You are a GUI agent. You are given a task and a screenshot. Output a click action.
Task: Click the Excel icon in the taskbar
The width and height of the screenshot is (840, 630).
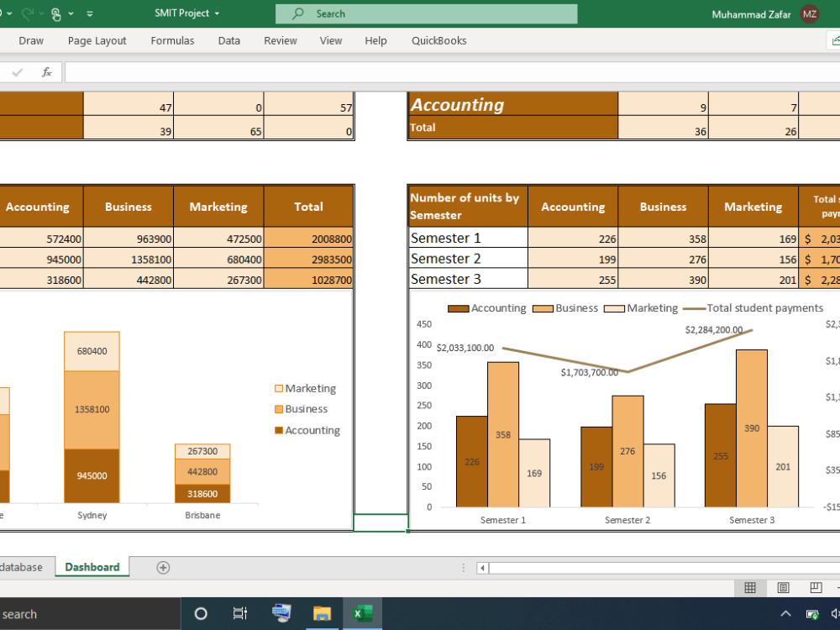pyautogui.click(x=363, y=613)
